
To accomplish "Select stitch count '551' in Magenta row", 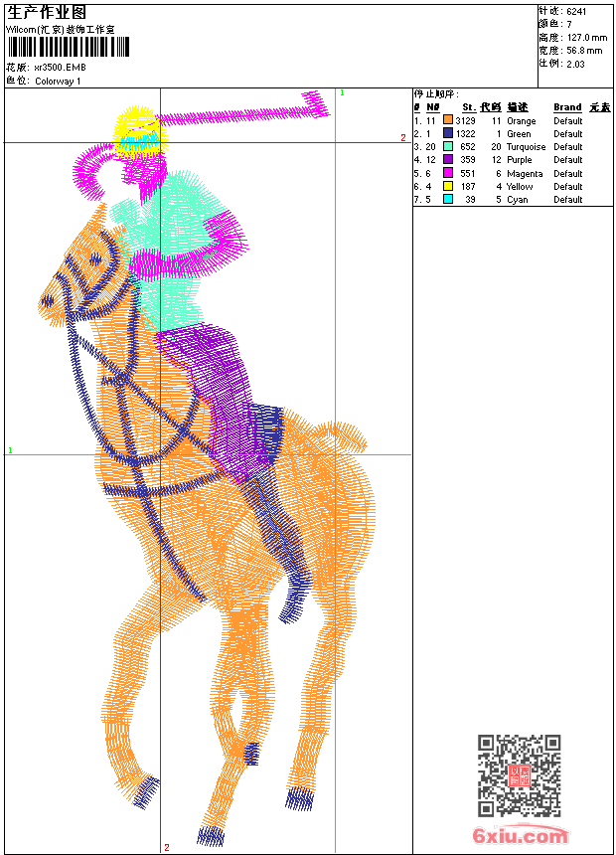I will click(468, 174).
